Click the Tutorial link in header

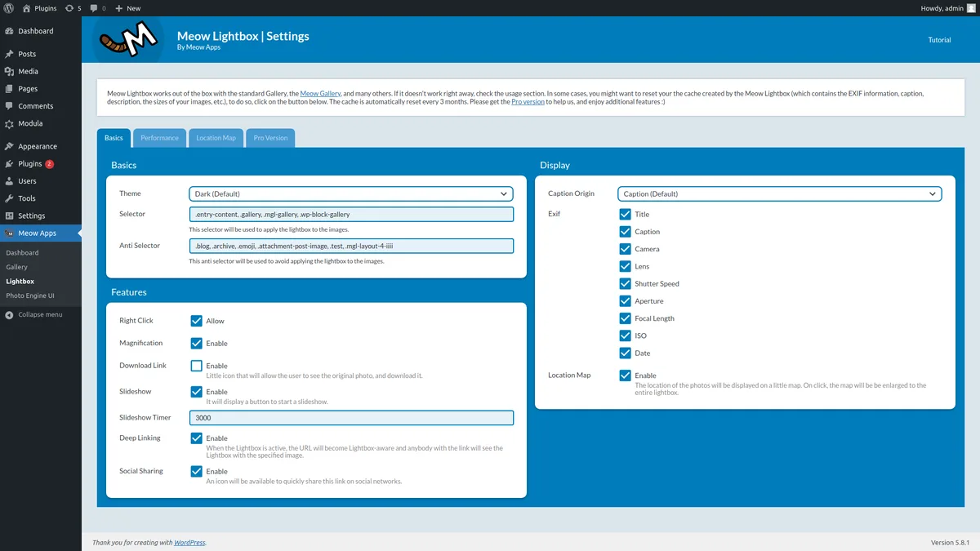(x=939, y=40)
